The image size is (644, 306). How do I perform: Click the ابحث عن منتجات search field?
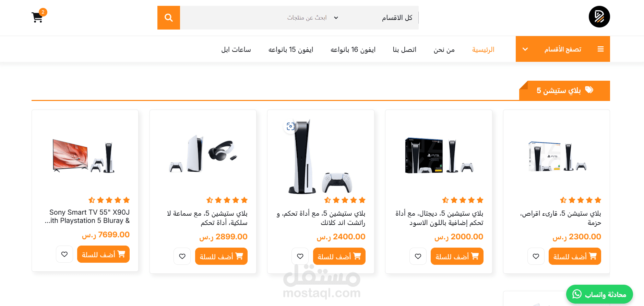click(x=255, y=18)
